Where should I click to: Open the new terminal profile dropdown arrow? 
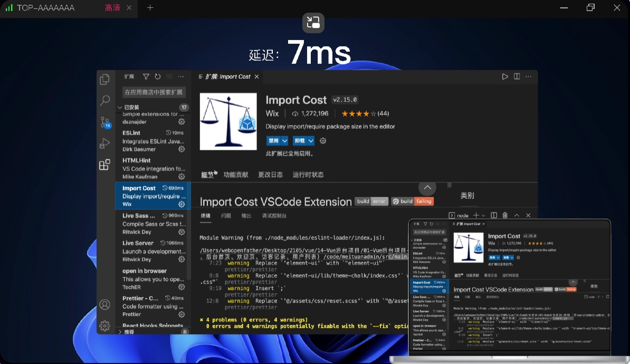(483, 215)
